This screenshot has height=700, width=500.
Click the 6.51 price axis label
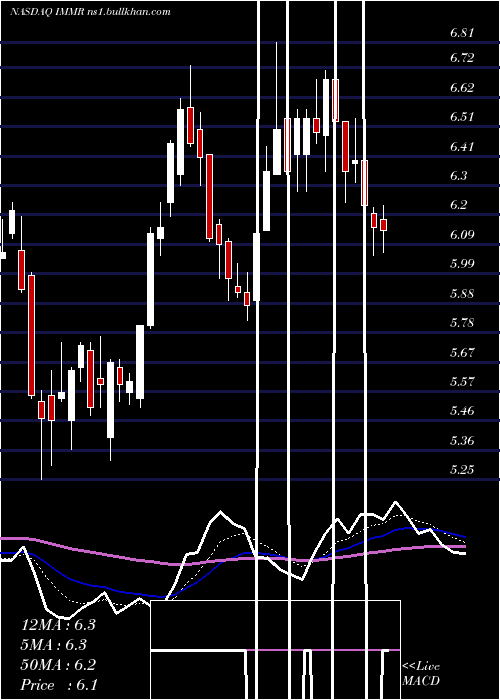[462, 117]
